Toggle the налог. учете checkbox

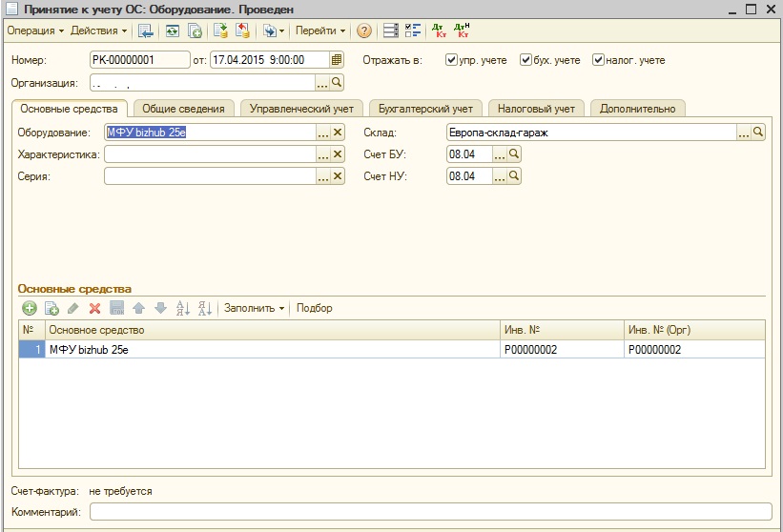pos(598,60)
